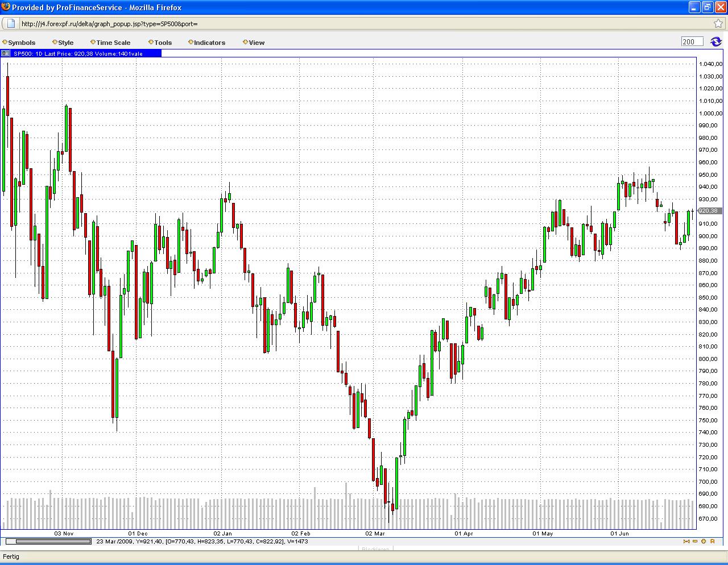Image resolution: width=728 pixels, height=565 pixels.
Task: Click the address bar URL
Action: [x=110, y=24]
